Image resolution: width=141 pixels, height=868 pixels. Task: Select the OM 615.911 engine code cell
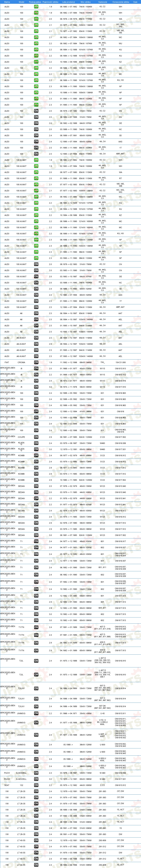(120, 713)
